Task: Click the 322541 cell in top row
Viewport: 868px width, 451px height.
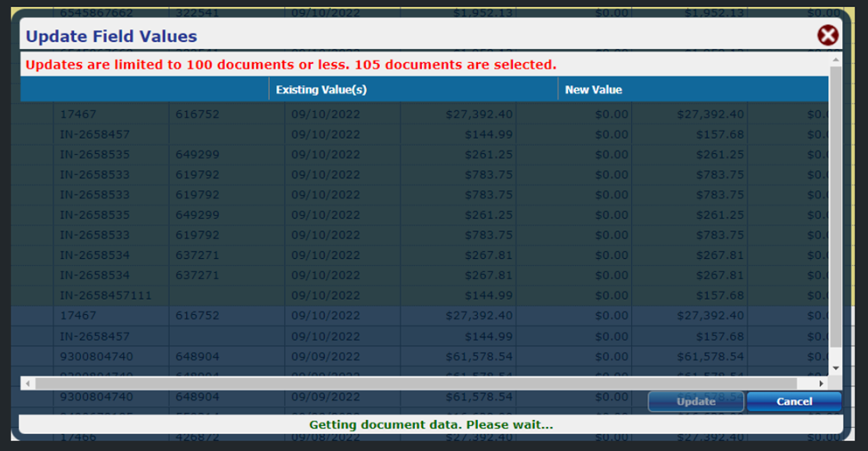Action: pos(201,13)
